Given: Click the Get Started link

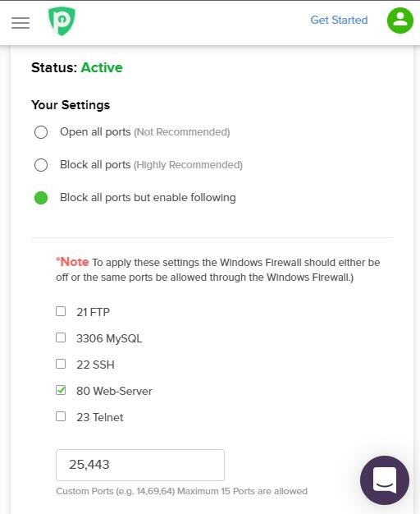Looking at the screenshot, I should (x=339, y=20).
